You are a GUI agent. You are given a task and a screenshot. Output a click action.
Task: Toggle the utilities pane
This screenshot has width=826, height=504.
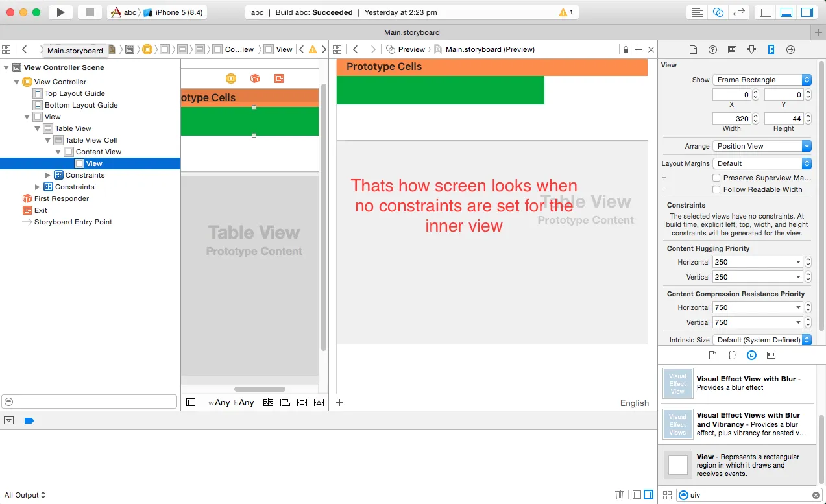click(x=807, y=12)
